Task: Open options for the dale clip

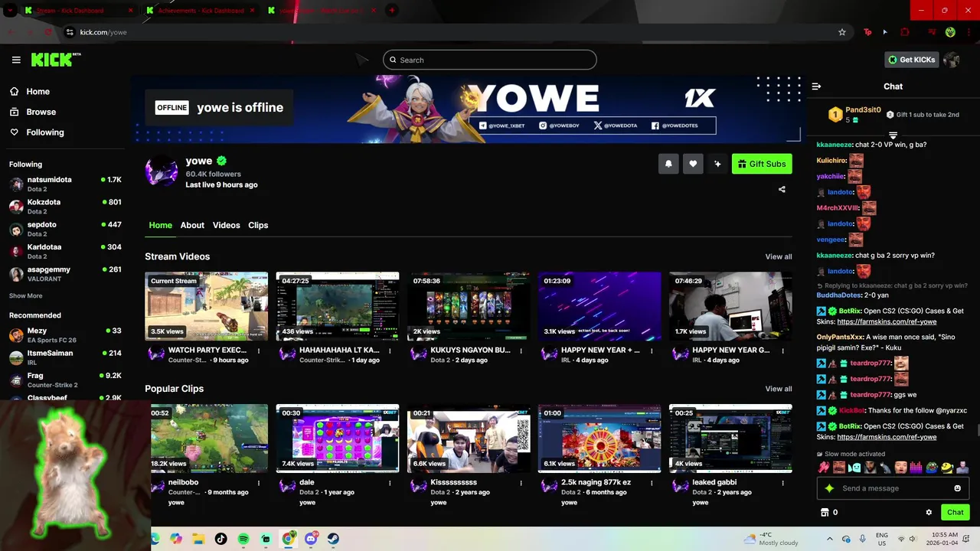Action: 390,483
